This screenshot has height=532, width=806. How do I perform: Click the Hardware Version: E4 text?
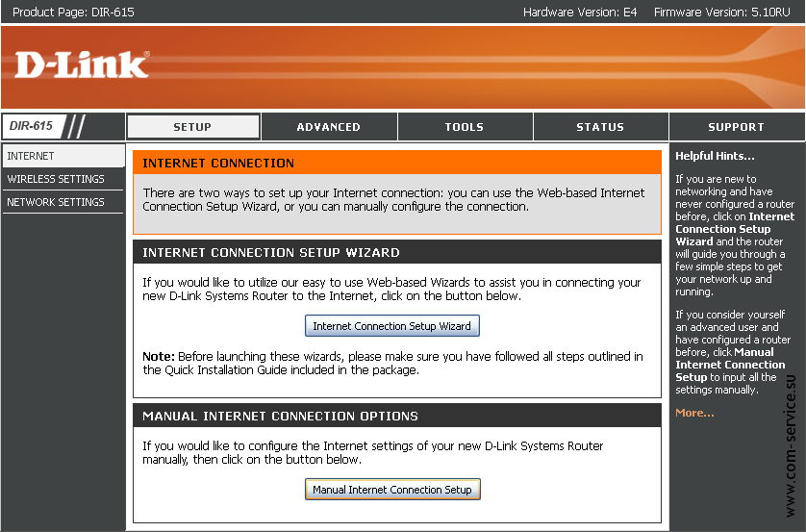point(580,12)
